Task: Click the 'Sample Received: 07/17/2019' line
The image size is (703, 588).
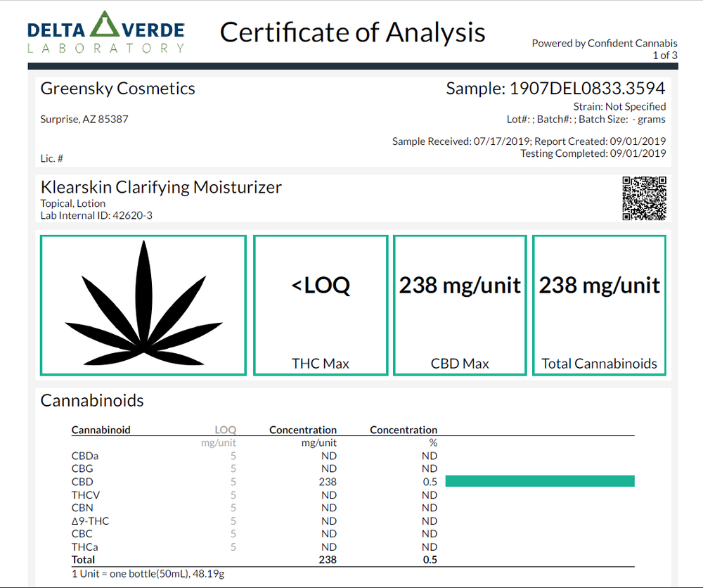Action: pos(529,141)
